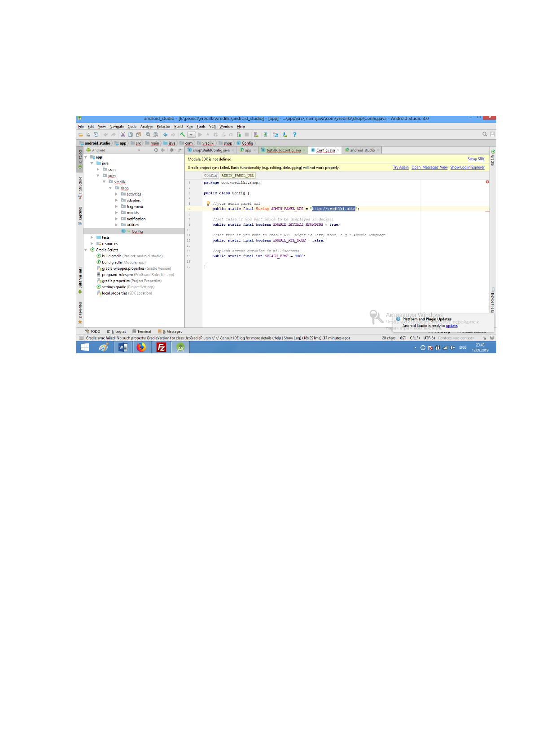Click the Sync Project with Gradle icon
Screen dimensions: 534x756
coord(265,134)
